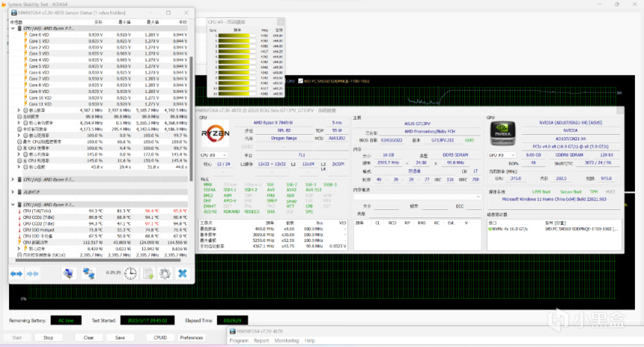Click the Ryzen logo in the summary window

[x=215, y=134]
